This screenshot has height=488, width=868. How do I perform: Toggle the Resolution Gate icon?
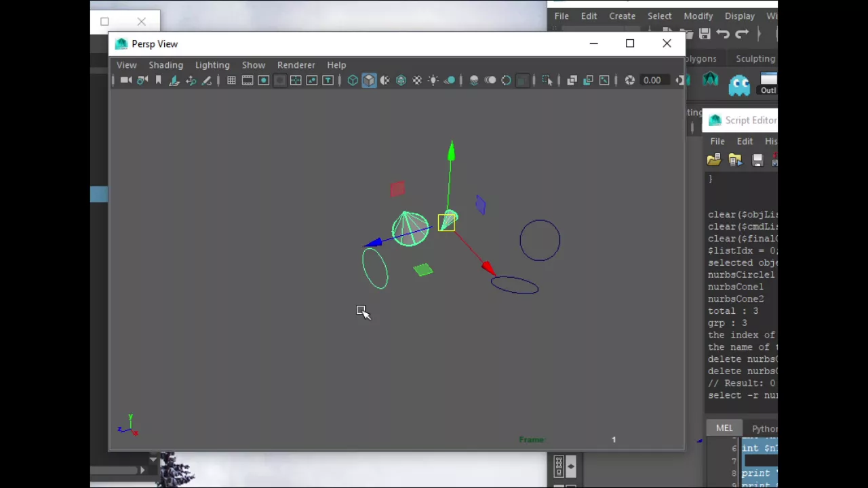point(264,81)
